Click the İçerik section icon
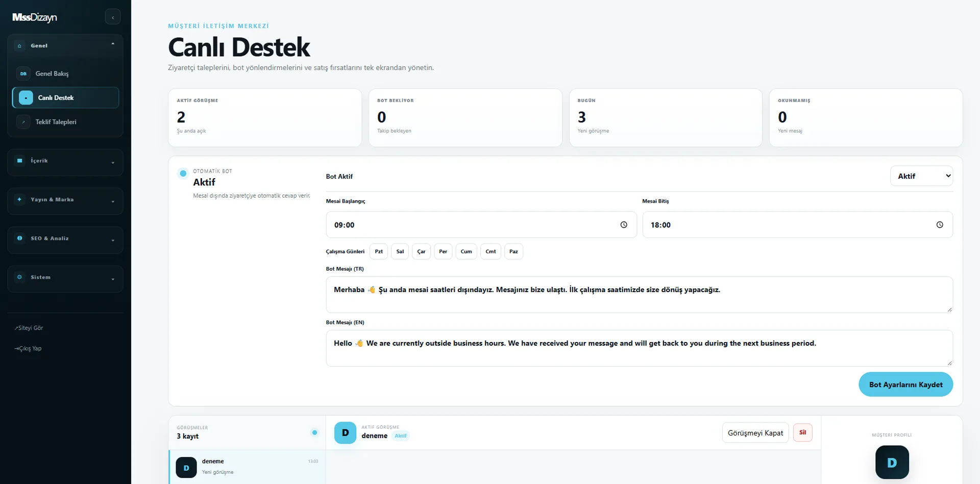 click(19, 160)
